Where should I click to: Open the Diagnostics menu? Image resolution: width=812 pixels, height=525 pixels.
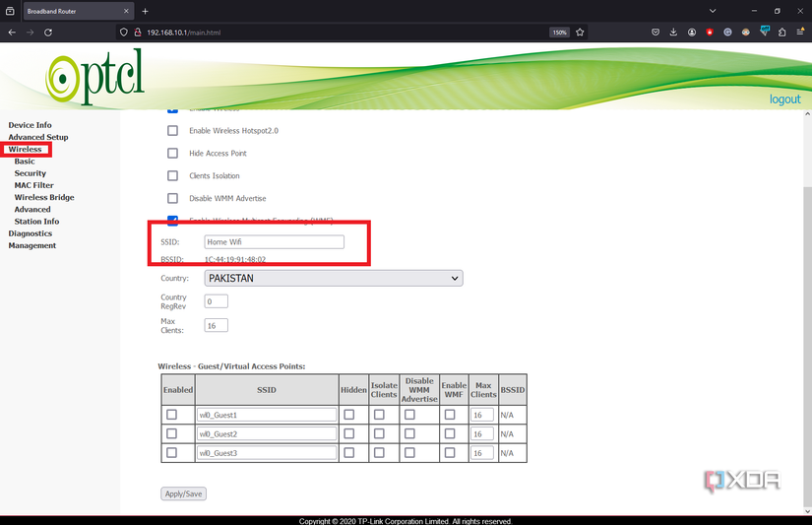[x=31, y=233]
